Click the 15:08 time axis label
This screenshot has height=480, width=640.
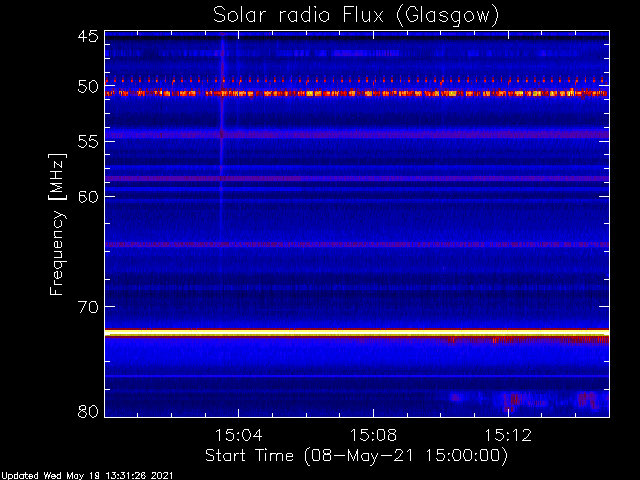click(x=373, y=435)
